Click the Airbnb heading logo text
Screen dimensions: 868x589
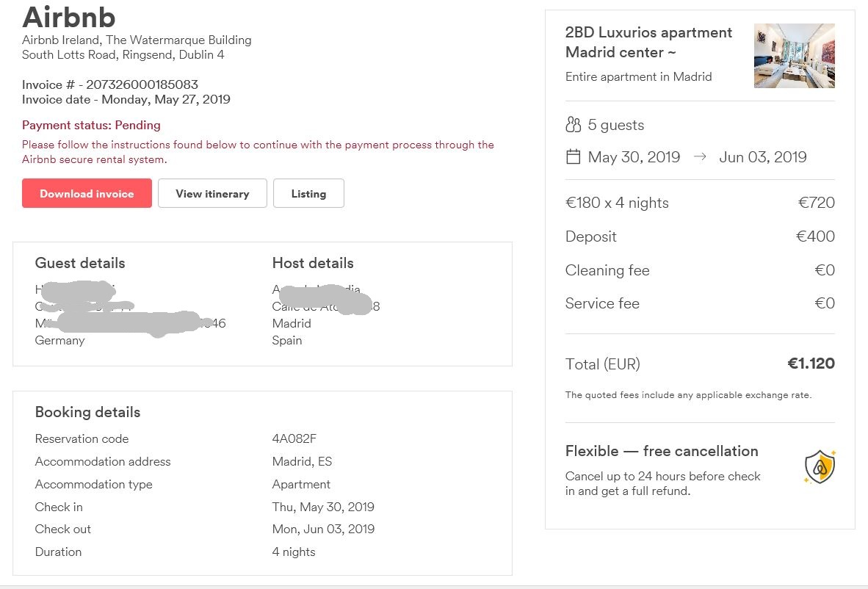(69, 18)
